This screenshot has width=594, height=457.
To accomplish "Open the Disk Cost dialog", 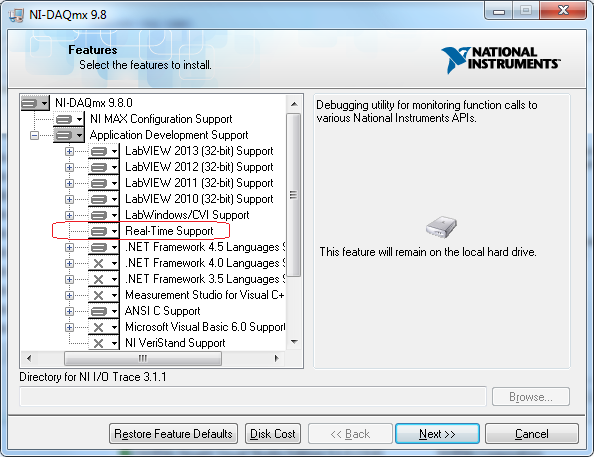I will (273, 434).
